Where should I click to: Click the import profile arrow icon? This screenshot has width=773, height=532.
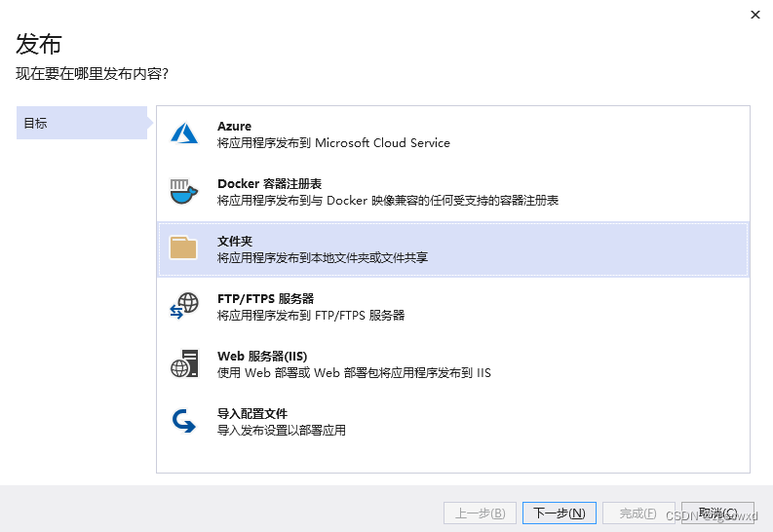(184, 421)
